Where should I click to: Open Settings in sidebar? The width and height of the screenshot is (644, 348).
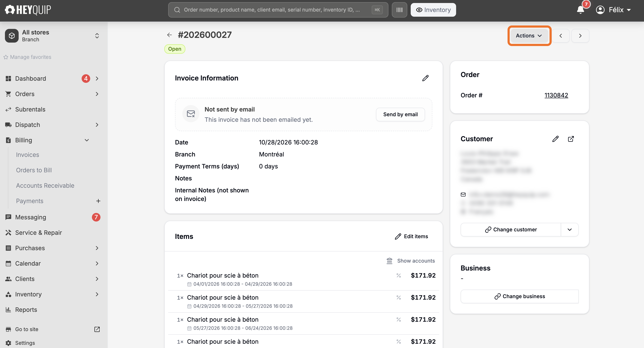pos(25,343)
